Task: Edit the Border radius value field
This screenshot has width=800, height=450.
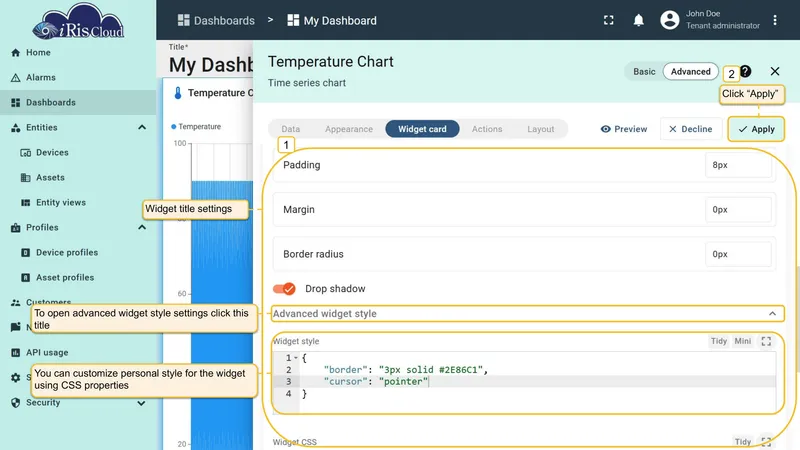Action: [x=738, y=254]
